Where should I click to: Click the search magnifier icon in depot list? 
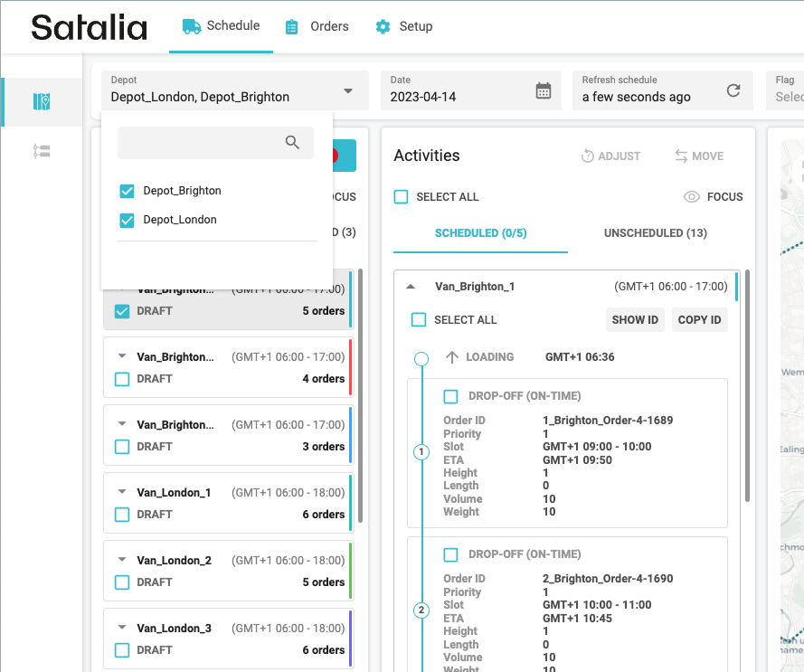[292, 142]
